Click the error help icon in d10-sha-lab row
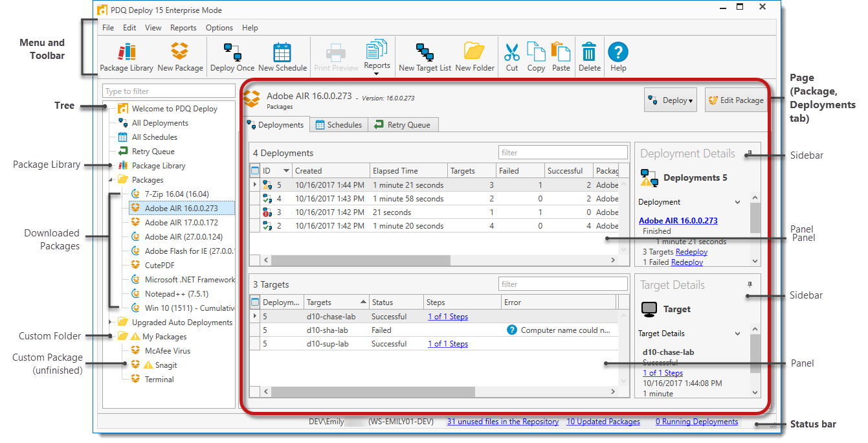This screenshot has width=868, height=443. [511, 330]
